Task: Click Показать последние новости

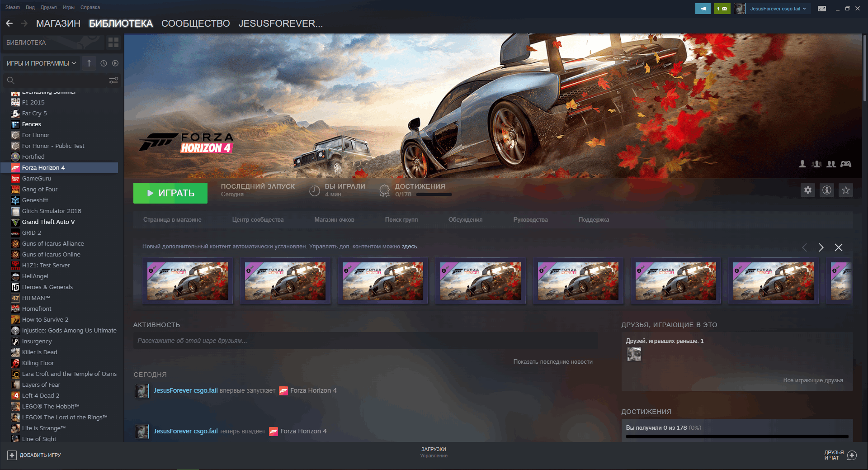Action: pyautogui.click(x=553, y=362)
